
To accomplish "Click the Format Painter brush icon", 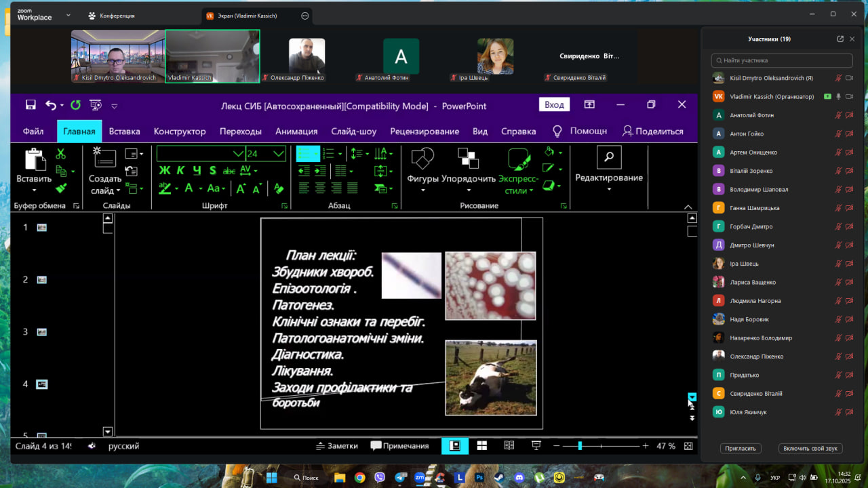I will [61, 188].
